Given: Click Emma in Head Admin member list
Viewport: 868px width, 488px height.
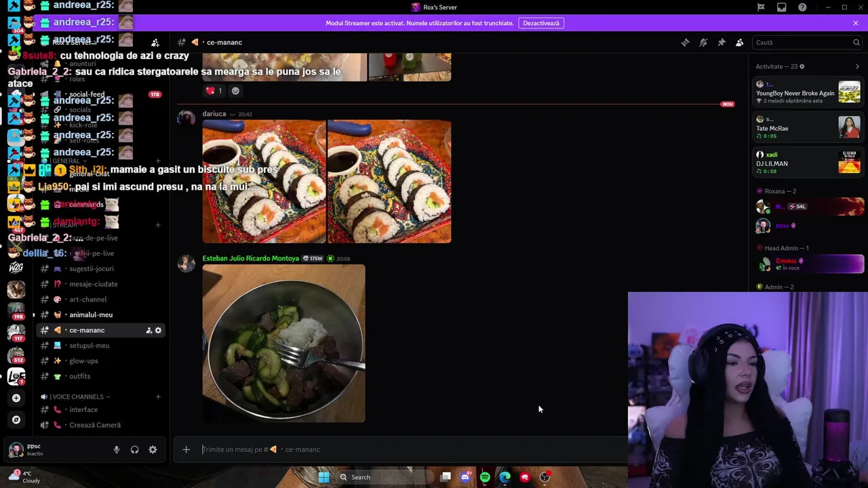Looking at the screenshot, I should tap(809, 264).
